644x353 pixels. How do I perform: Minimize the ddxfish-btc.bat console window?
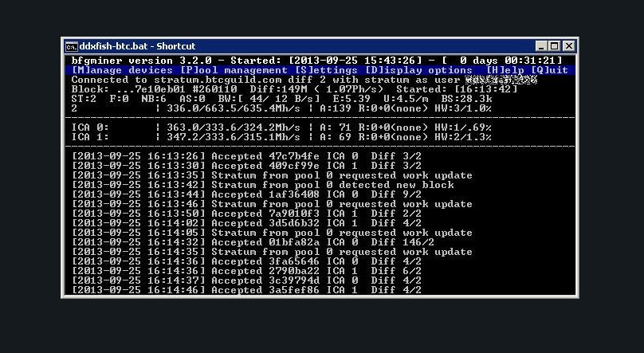coord(541,46)
